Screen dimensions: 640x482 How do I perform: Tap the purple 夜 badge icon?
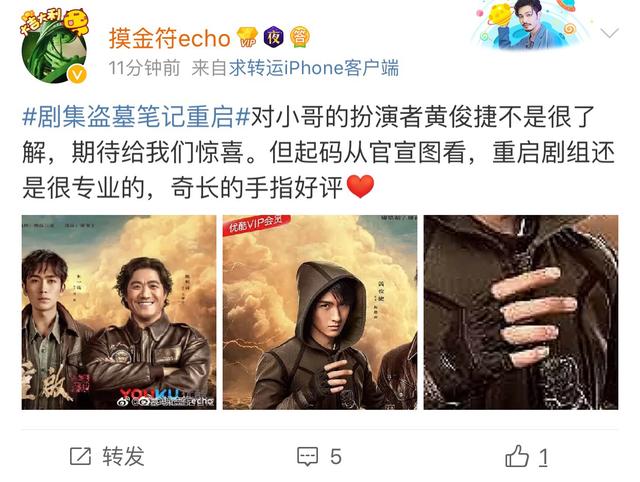coord(273,37)
